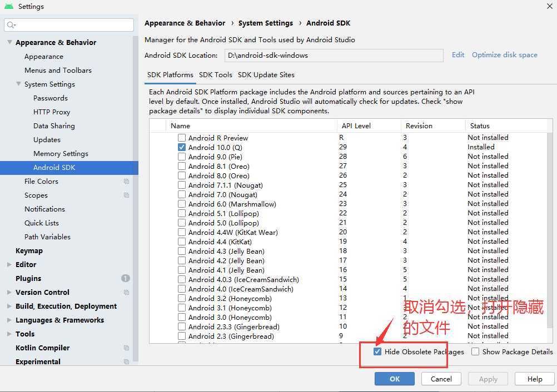Click the Plugins update count badge
Image resolution: width=557 pixels, height=392 pixels.
(x=126, y=278)
